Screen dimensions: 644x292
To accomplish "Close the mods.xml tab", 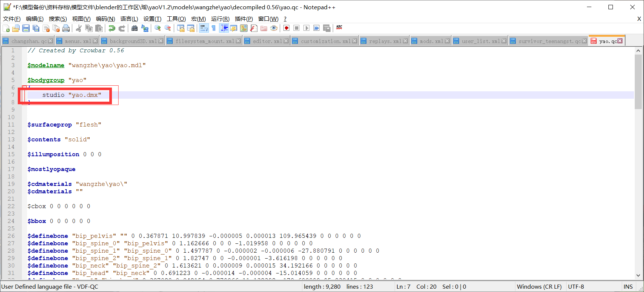I will (447, 41).
